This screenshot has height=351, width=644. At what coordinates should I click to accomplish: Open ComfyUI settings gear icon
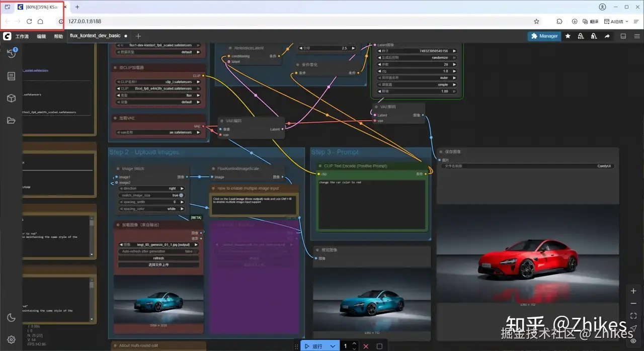(11, 339)
